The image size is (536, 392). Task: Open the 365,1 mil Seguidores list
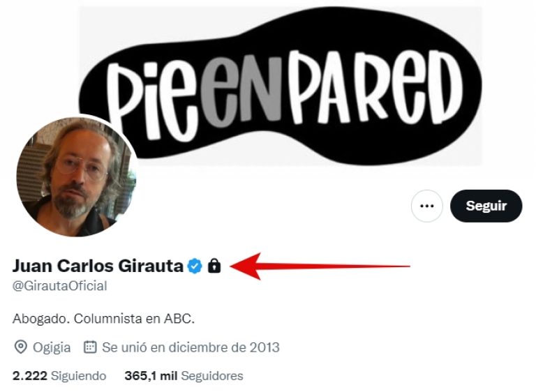(x=184, y=376)
